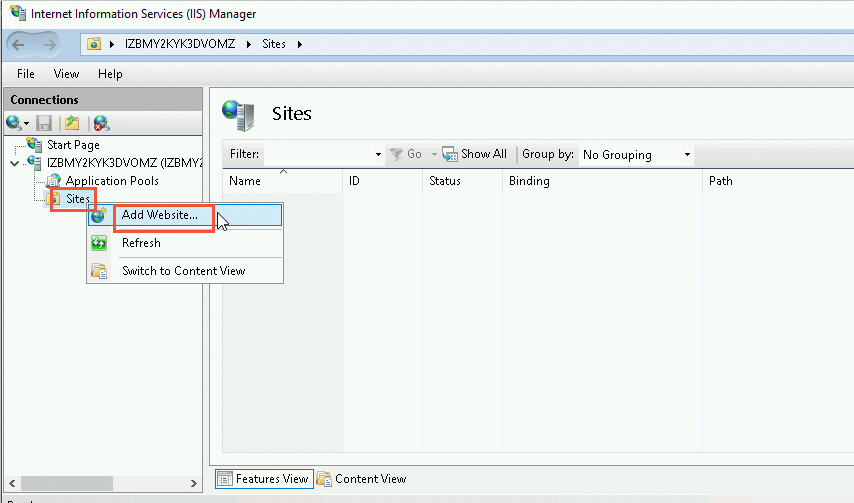Click the green Refresh icon in context menu
Screen dimensions: 854x503
[x=99, y=243]
